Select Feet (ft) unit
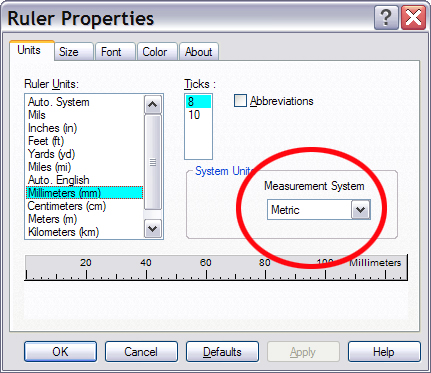Image resolution: width=431 pixels, height=373 pixels. click(85, 141)
